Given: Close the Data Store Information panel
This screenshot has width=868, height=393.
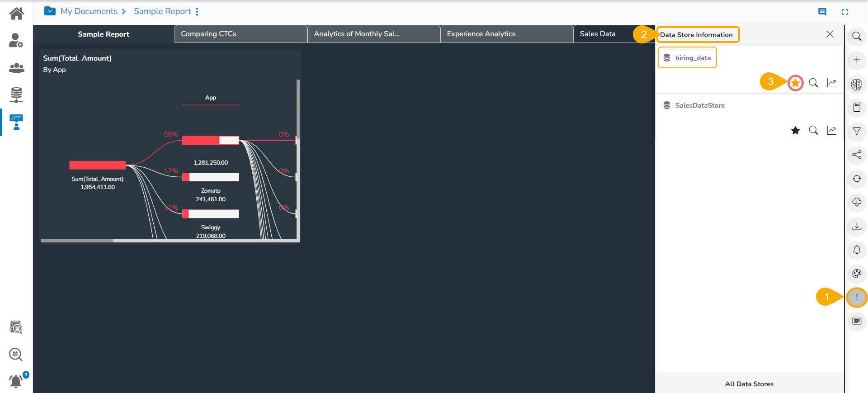Looking at the screenshot, I should (x=830, y=34).
